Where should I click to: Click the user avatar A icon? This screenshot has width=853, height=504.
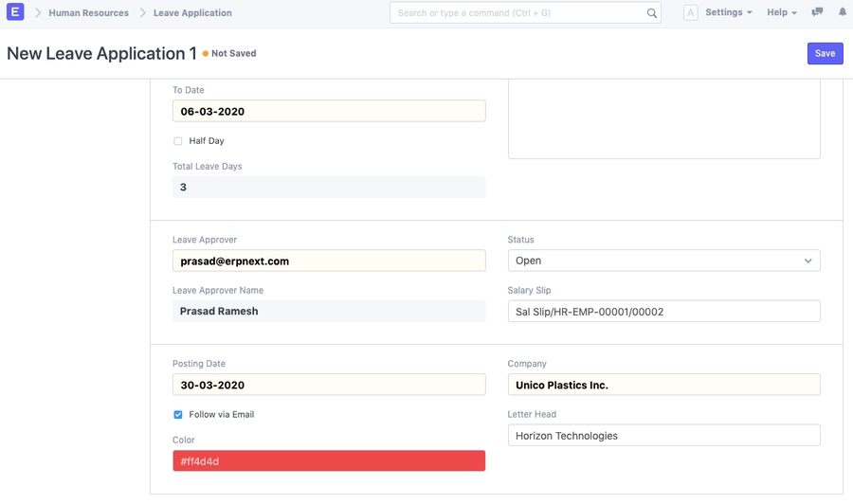click(x=690, y=13)
